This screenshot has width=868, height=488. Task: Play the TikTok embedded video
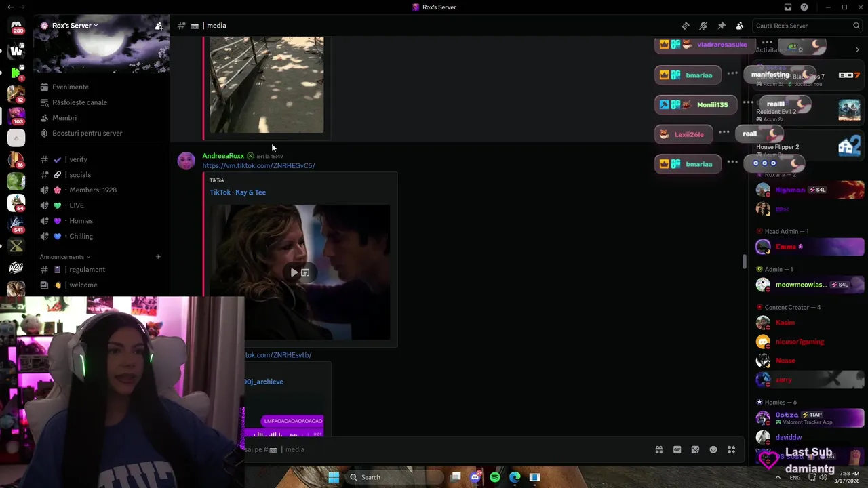pos(294,272)
